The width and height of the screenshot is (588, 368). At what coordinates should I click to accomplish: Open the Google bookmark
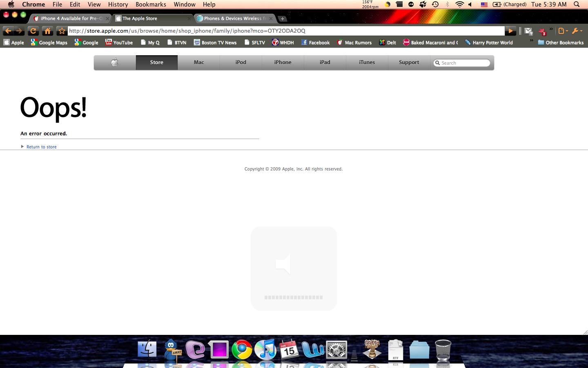tap(86, 43)
